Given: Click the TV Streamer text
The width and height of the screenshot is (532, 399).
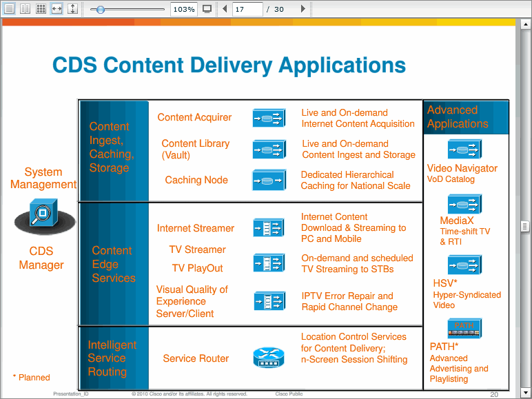Looking at the screenshot, I should point(198,249).
